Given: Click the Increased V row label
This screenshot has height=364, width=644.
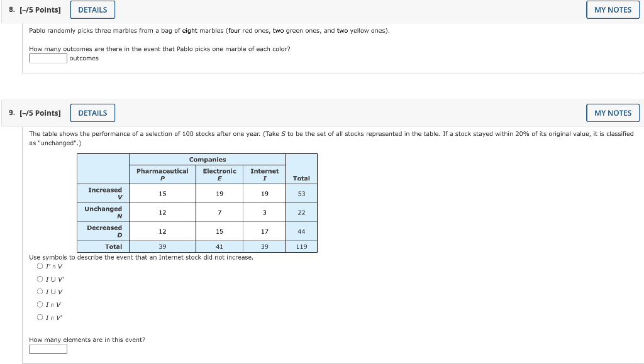Looking at the screenshot, I should pyautogui.click(x=103, y=193).
